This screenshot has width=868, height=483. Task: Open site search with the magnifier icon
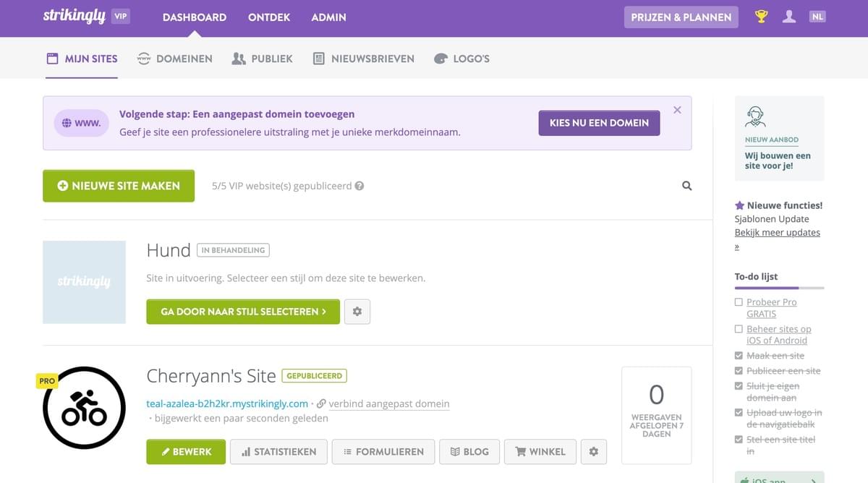point(686,186)
